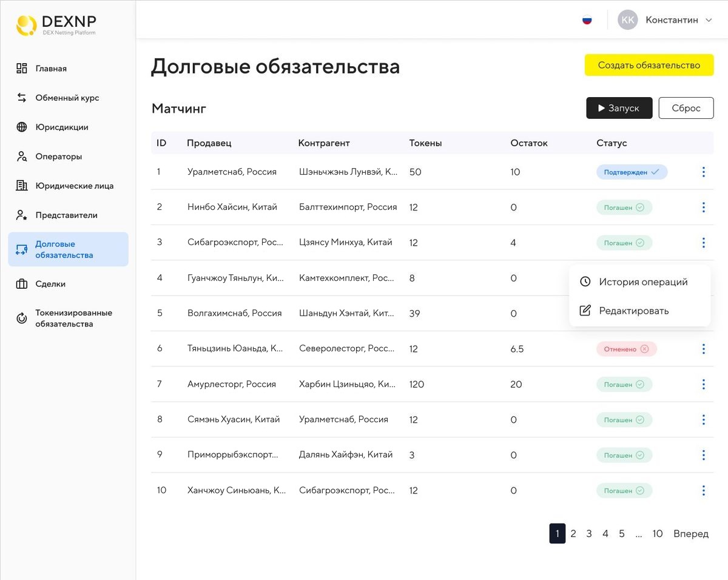Click the Матчинг section heading
This screenshot has width=728, height=580.
tap(179, 109)
